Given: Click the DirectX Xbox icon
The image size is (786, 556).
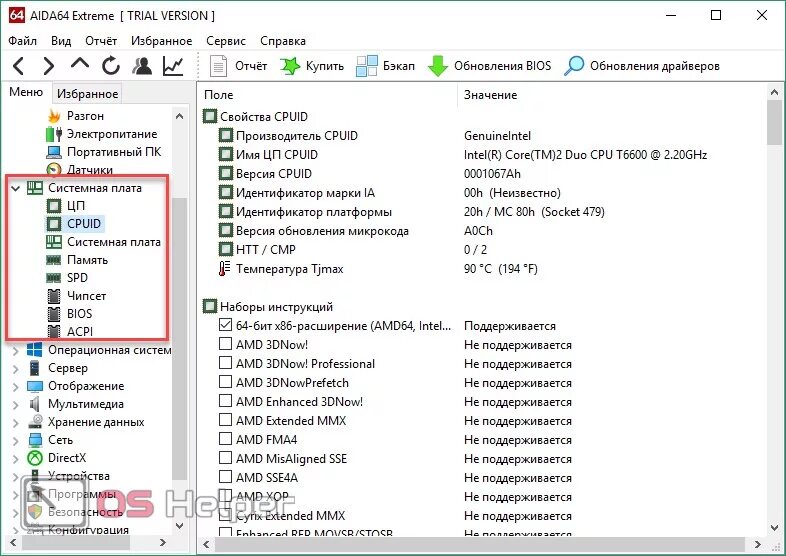Looking at the screenshot, I should pyautogui.click(x=35, y=458).
